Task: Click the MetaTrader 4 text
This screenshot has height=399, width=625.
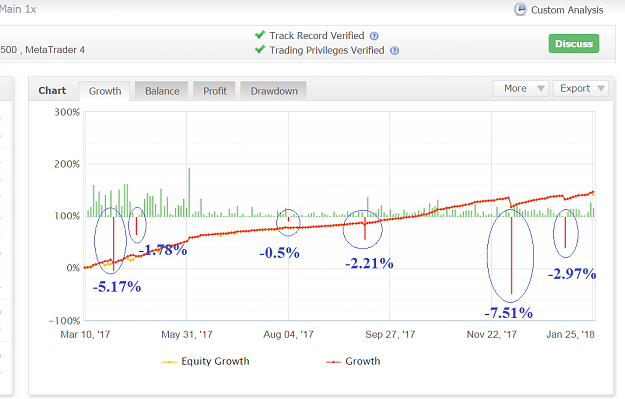Action: pos(55,50)
